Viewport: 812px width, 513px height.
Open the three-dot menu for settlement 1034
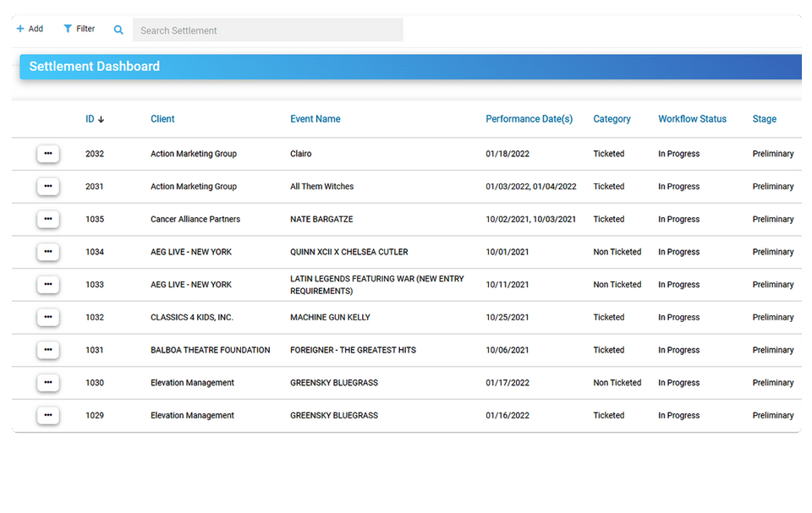point(48,252)
